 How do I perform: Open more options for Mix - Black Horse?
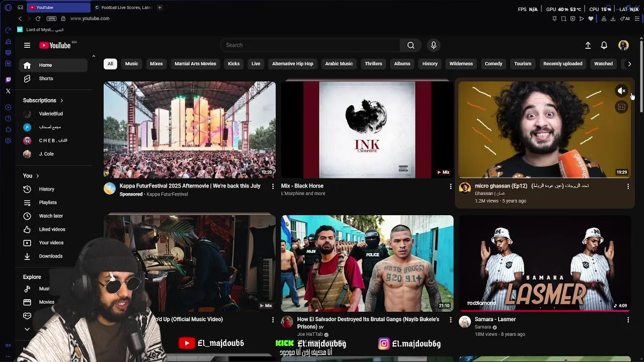click(450, 187)
